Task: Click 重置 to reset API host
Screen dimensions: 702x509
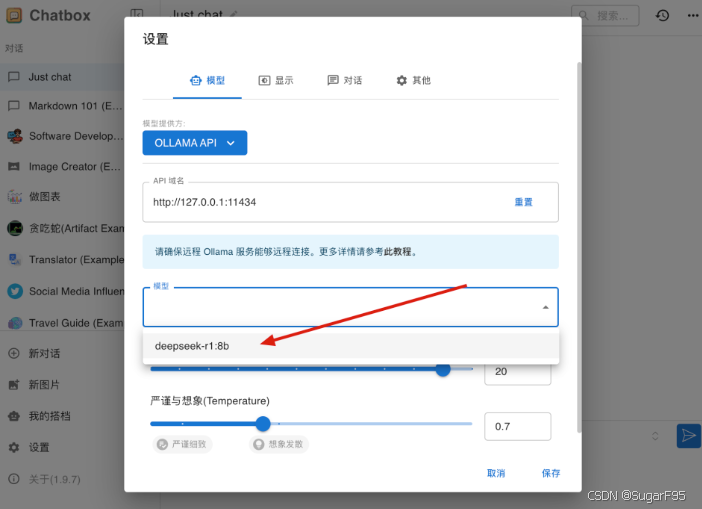Action: [x=523, y=202]
